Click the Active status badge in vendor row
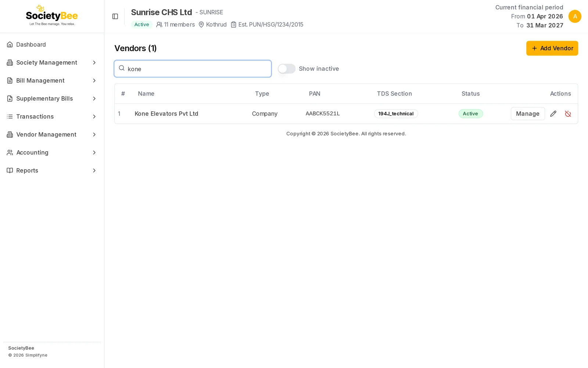 tap(470, 114)
